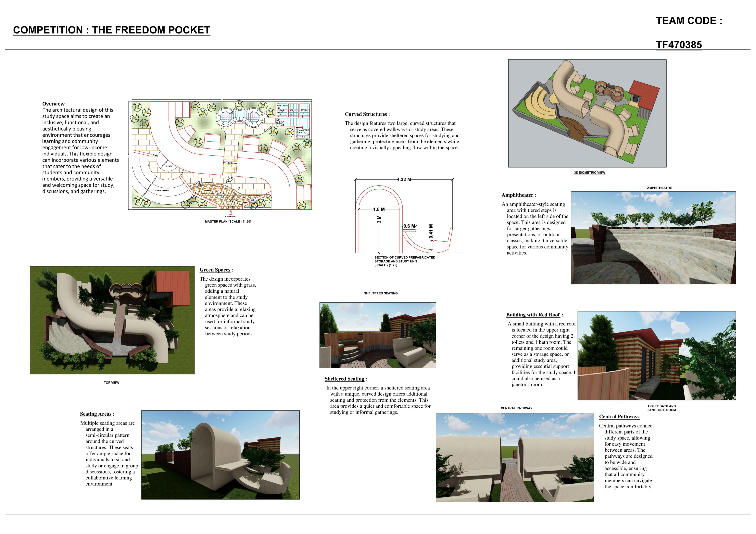The width and height of the screenshot is (756, 534).
Task: Click the Green Spaces description paragraph
Action: point(228,306)
